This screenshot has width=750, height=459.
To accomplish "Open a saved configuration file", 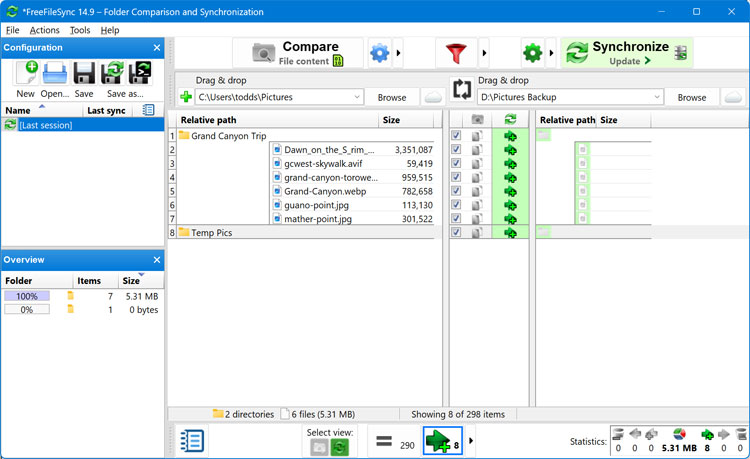I will coord(55,79).
